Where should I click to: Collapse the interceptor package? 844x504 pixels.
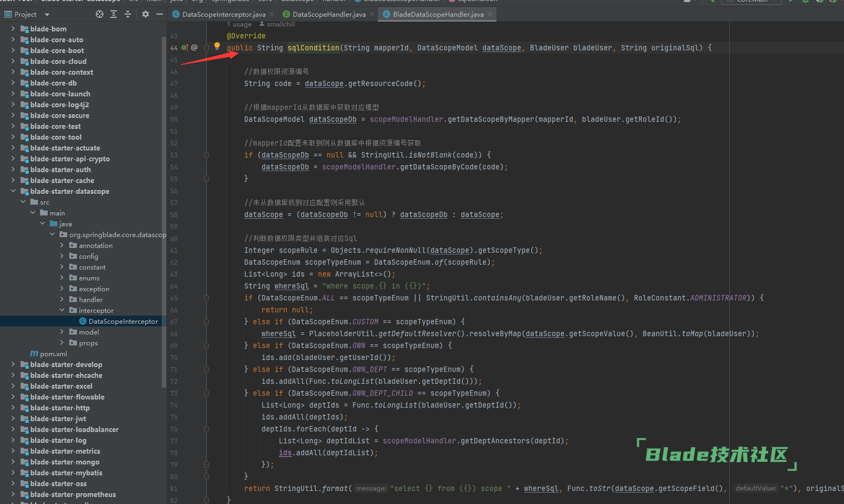[x=62, y=310]
